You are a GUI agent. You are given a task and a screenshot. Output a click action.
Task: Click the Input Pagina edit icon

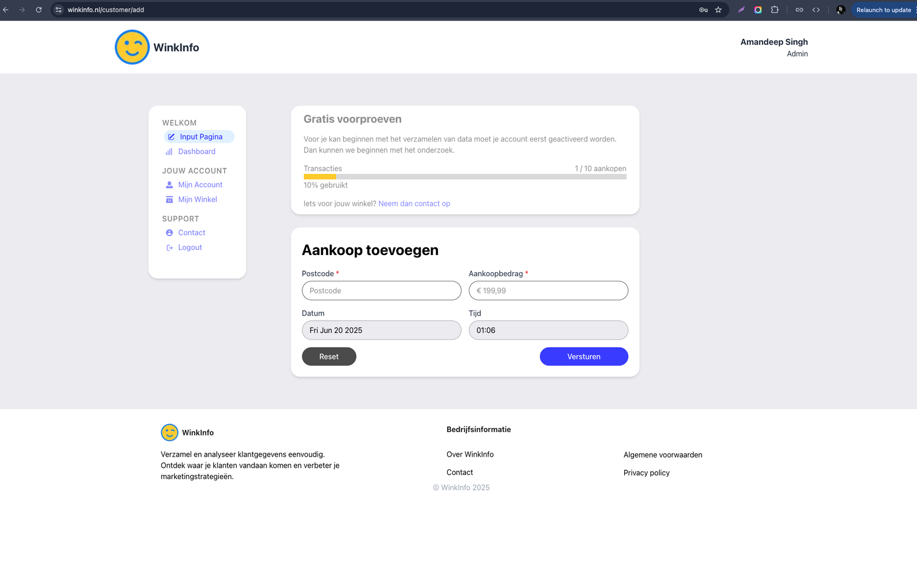[171, 137]
